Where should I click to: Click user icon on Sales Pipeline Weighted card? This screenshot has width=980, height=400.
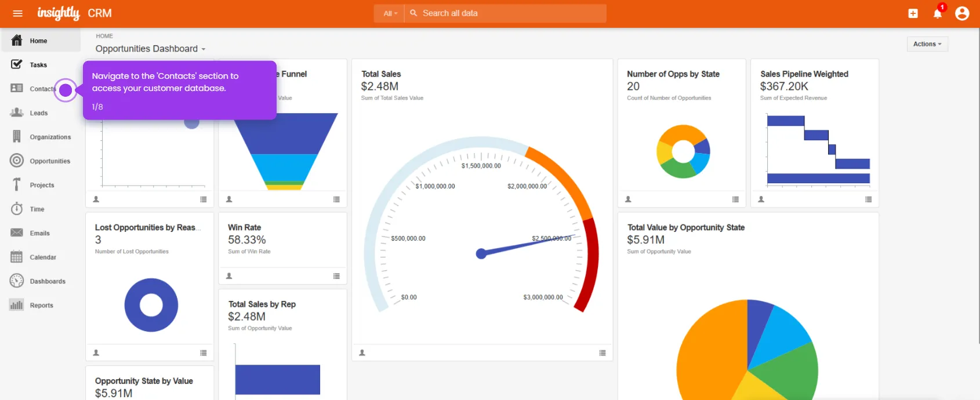(x=761, y=199)
